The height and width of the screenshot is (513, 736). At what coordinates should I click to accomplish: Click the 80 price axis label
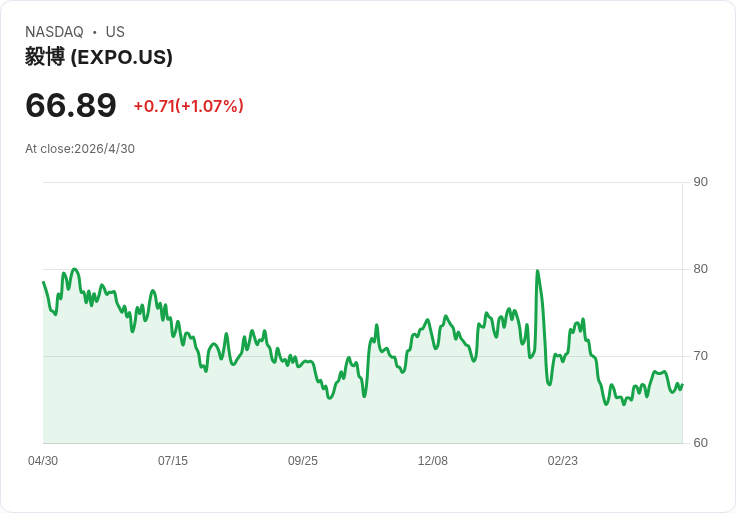click(x=700, y=269)
